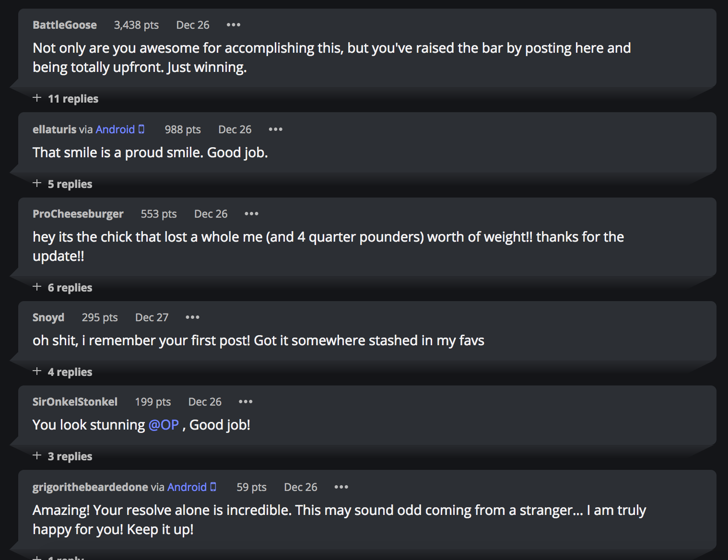Click the ellipsis icon on ProCheeseburger's comment
Screen dimensions: 728x560
(251, 214)
